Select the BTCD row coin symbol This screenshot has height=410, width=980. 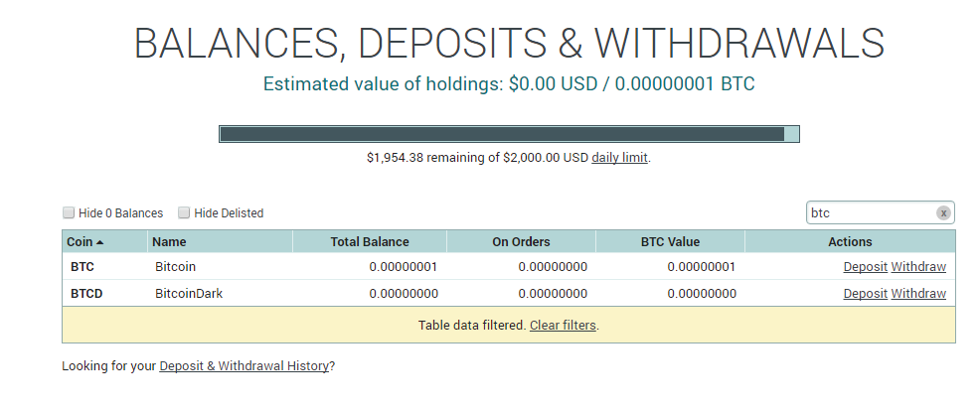(86, 294)
